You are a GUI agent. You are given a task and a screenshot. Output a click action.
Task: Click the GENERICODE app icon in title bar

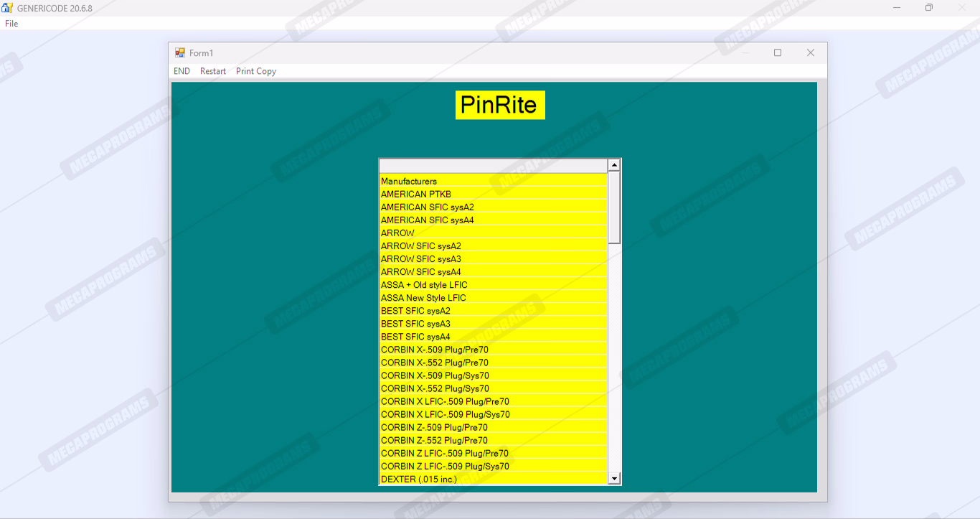pyautogui.click(x=7, y=8)
